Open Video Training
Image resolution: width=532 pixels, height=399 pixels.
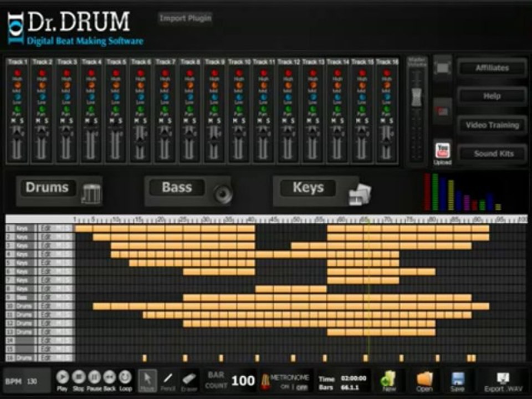(492, 125)
